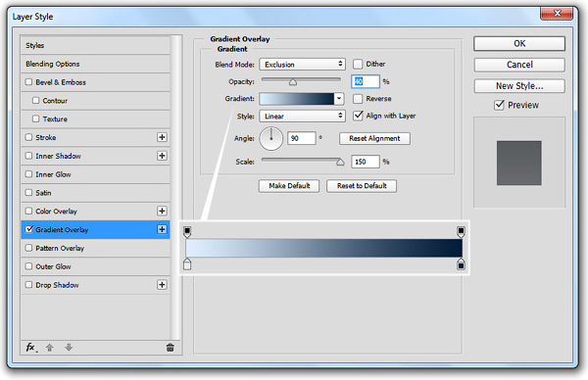Enable the Outer Glow checkbox
This screenshot has height=380, width=588.
(28, 266)
